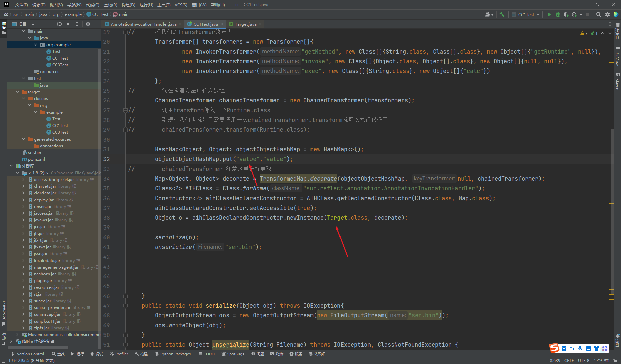Viewport: 621px width, 364px height.
Task: Select pom.xml in the project tree
Action: [x=33, y=159]
